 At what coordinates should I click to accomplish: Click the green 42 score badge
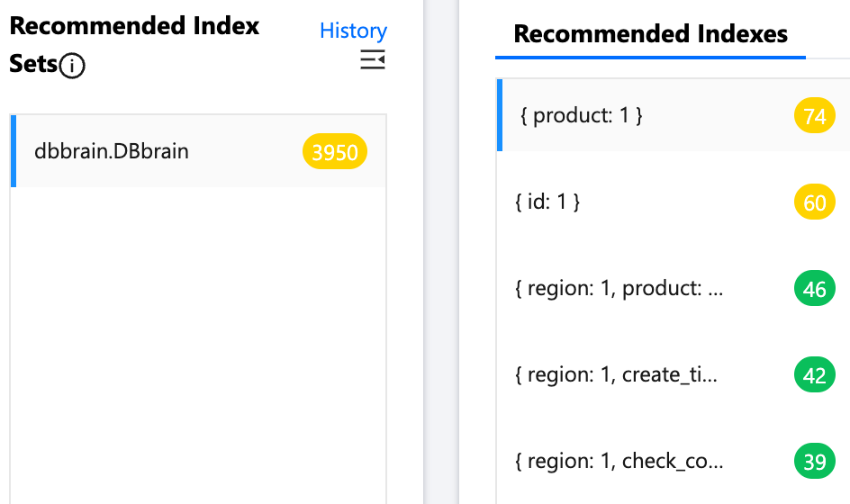tap(815, 374)
